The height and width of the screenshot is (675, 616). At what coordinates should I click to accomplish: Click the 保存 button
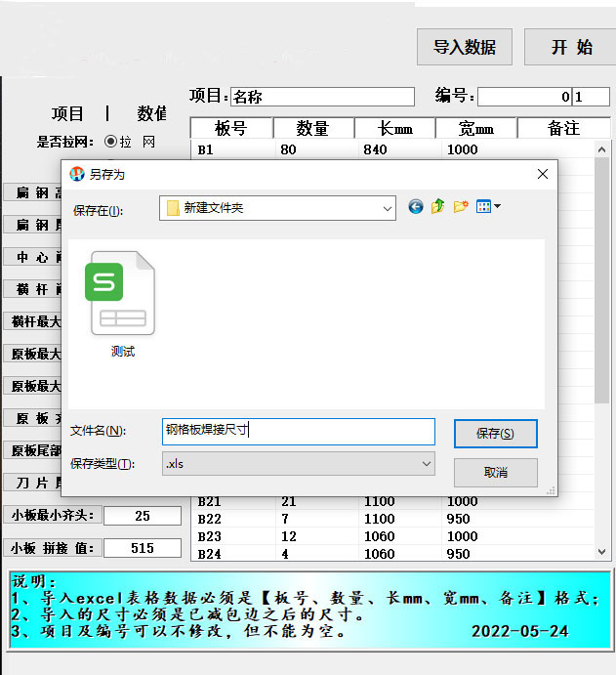[x=495, y=434]
